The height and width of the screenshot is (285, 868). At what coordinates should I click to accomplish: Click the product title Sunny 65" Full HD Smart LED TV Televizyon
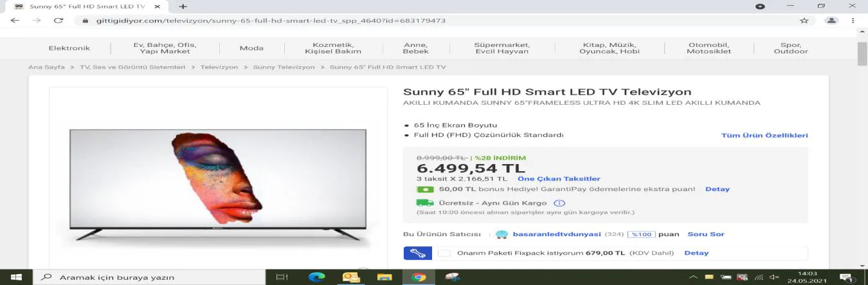[x=547, y=92]
